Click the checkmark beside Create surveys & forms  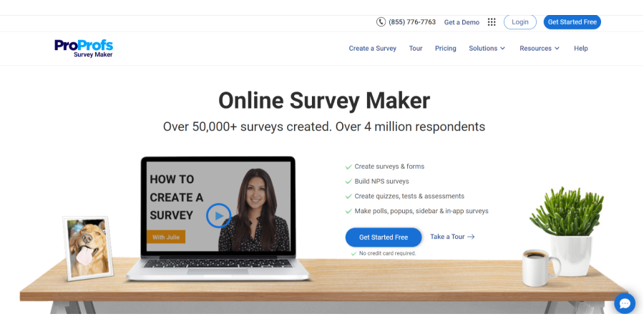coord(348,167)
